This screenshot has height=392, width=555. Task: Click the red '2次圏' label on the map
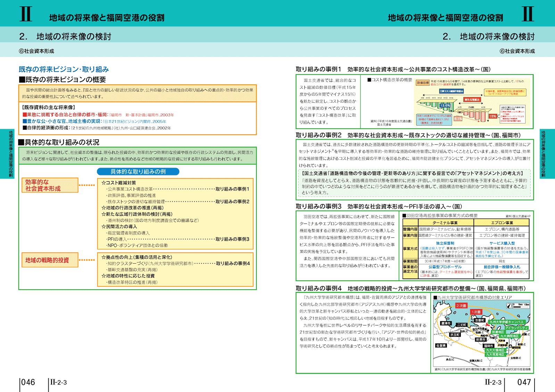tap(461, 306)
